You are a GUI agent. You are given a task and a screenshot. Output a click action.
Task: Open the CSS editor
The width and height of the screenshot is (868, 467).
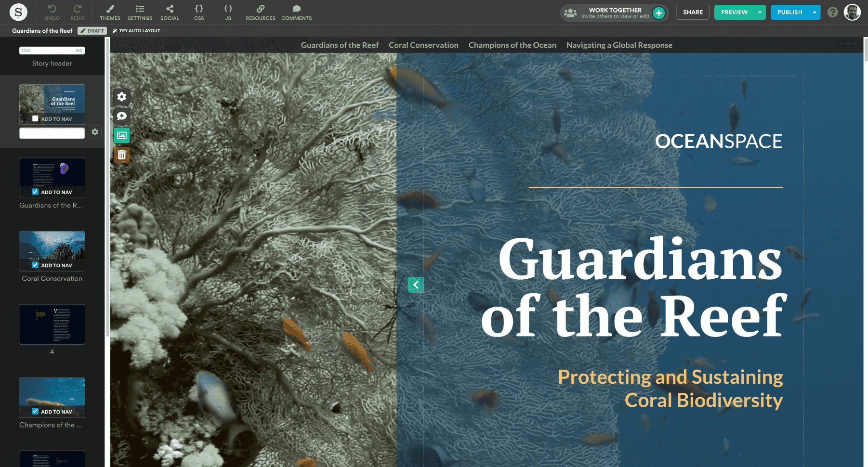click(199, 13)
